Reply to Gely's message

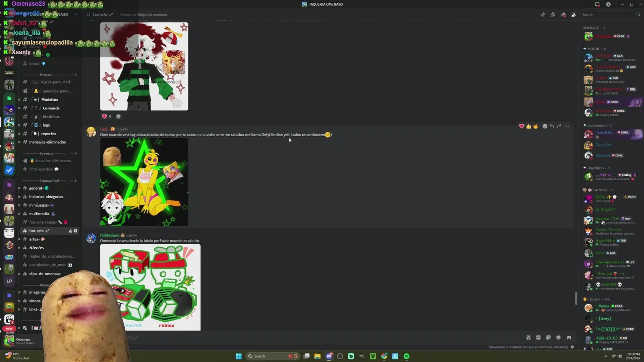tap(552, 126)
